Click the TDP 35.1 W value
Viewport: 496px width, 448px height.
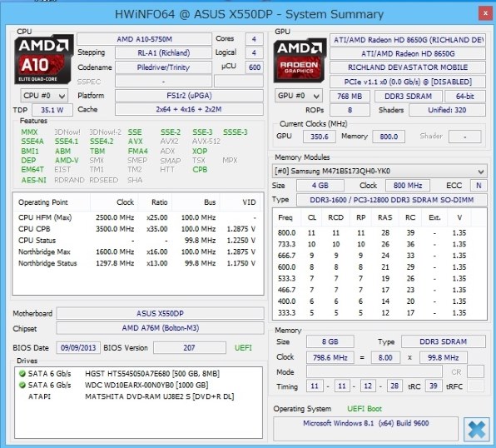point(52,110)
